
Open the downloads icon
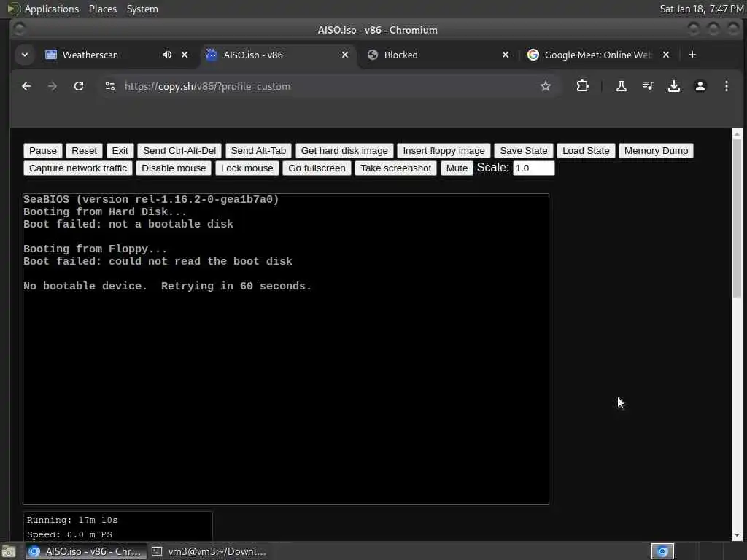673,86
